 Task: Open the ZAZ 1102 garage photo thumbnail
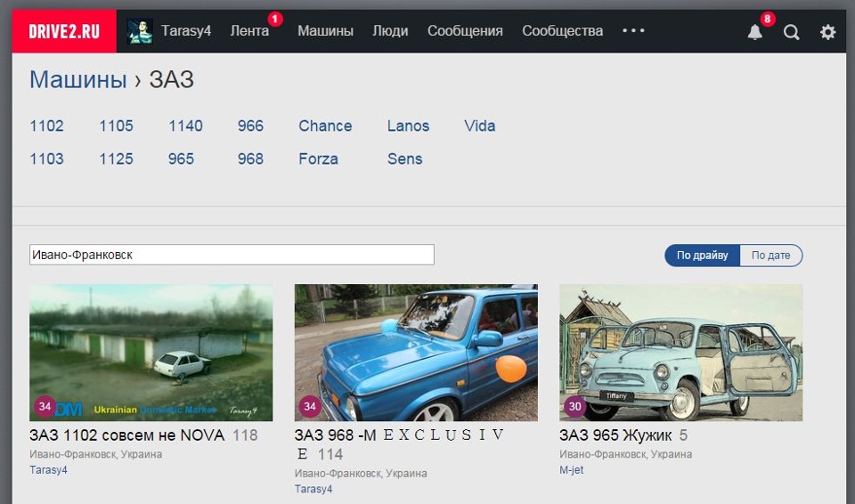[151, 353]
